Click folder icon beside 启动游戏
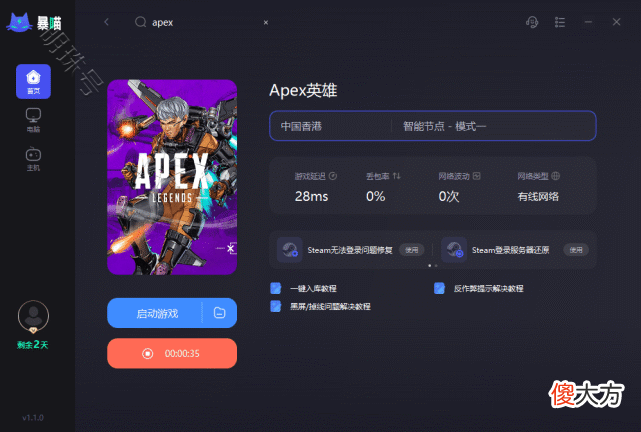641x432 pixels. click(220, 313)
